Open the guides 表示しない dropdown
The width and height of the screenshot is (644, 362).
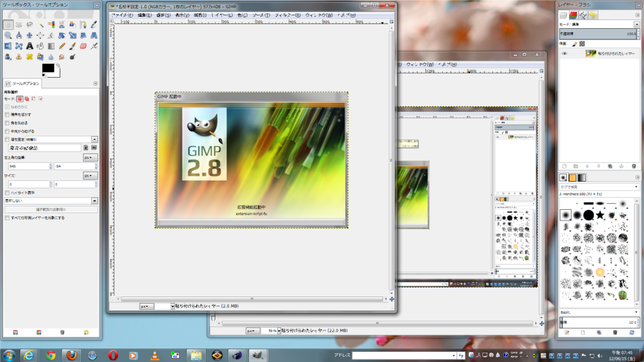coord(51,200)
